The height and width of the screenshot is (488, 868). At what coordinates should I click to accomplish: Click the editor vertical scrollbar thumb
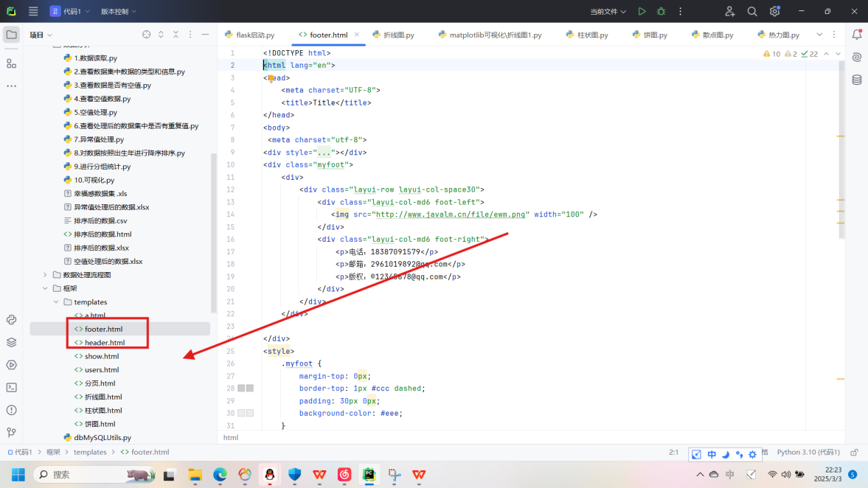841,150
